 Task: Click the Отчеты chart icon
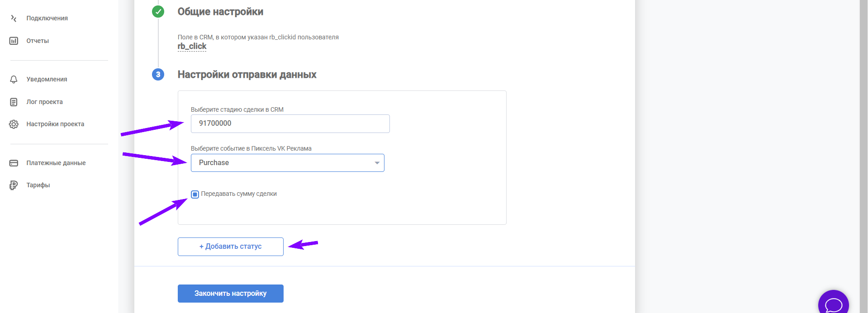coord(14,41)
